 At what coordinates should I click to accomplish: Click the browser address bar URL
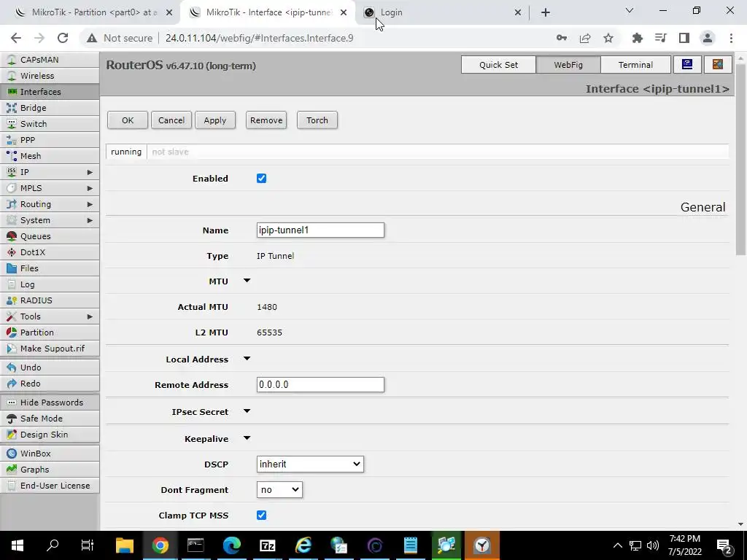tap(259, 38)
